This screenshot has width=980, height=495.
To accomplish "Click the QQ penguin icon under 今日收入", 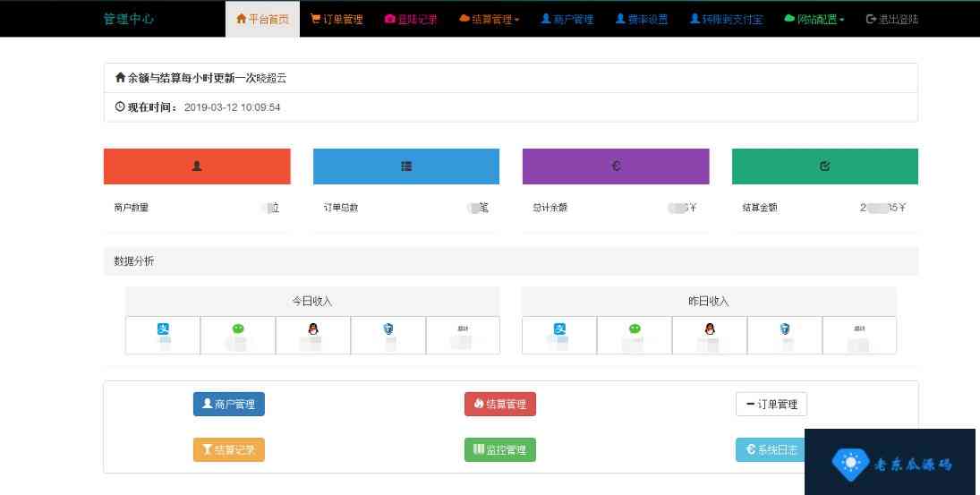I will 312,329.
